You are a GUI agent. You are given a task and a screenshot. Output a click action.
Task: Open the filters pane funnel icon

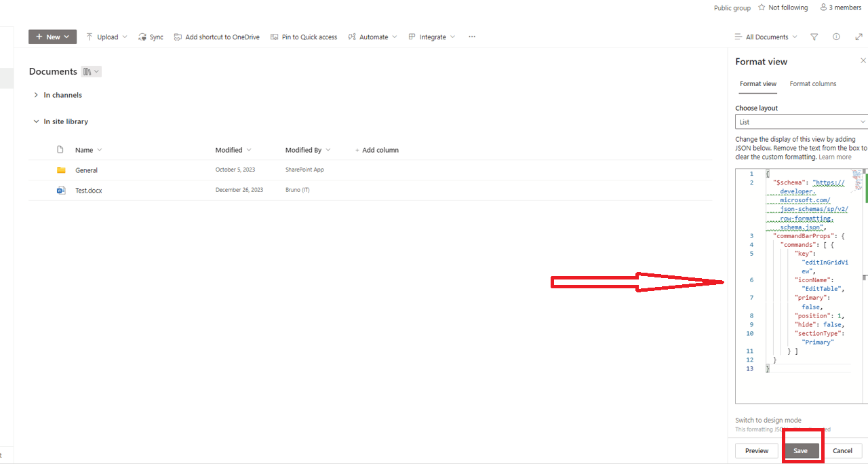814,37
